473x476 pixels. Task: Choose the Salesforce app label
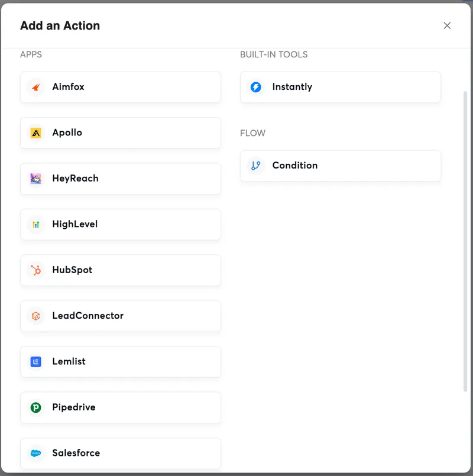point(76,453)
